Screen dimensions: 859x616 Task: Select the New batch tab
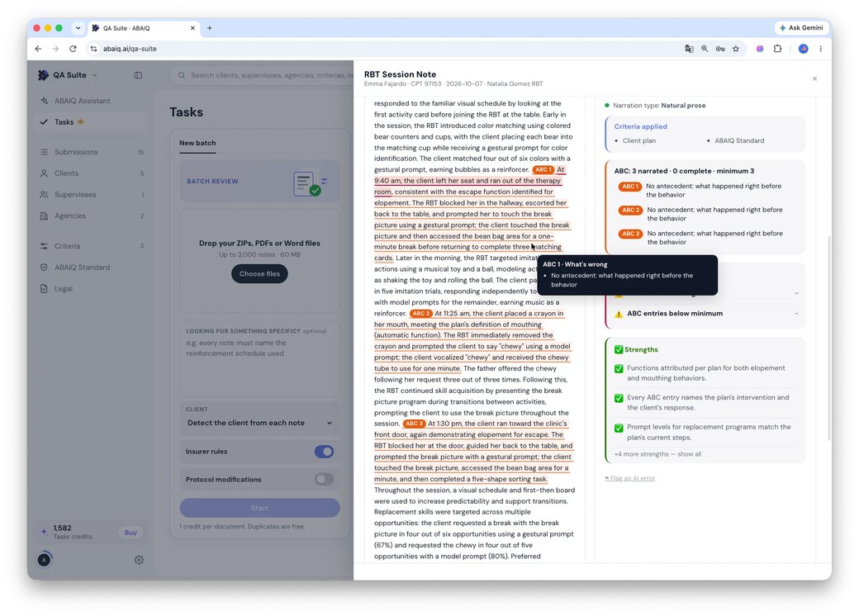click(197, 143)
